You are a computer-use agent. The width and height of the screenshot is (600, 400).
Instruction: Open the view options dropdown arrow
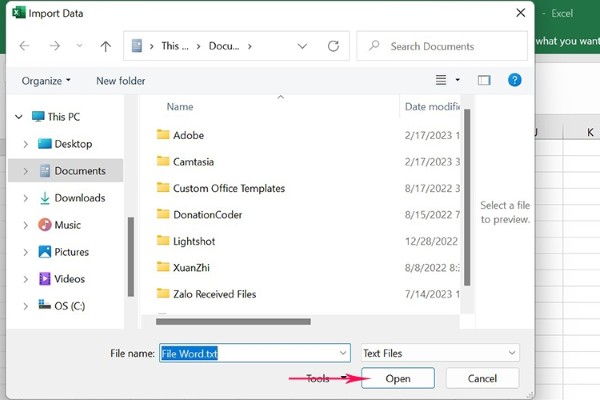[x=457, y=80]
